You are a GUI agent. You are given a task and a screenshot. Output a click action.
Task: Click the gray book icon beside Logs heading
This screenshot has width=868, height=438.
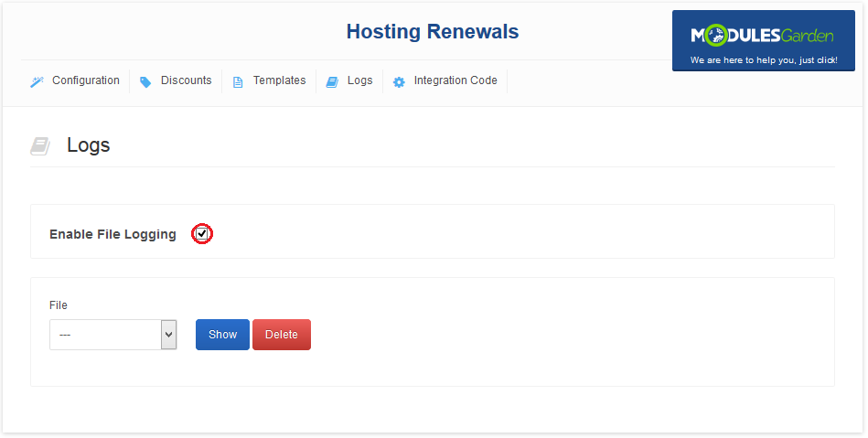pyautogui.click(x=40, y=146)
